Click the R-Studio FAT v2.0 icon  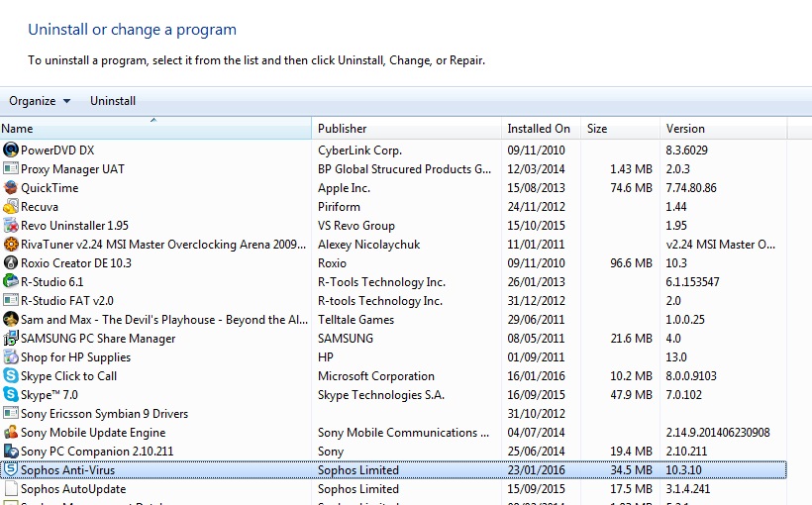(x=10, y=300)
